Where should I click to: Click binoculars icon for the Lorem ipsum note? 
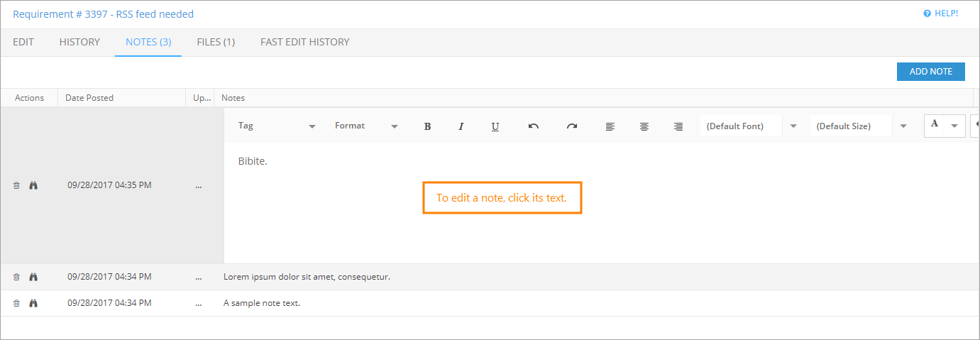(33, 277)
